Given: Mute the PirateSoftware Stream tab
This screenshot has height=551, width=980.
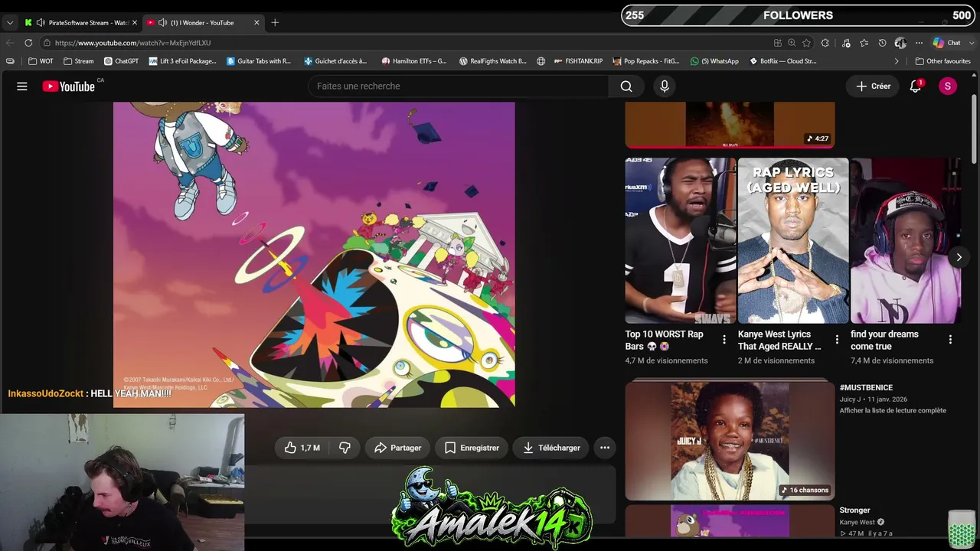Looking at the screenshot, I should pos(41,22).
